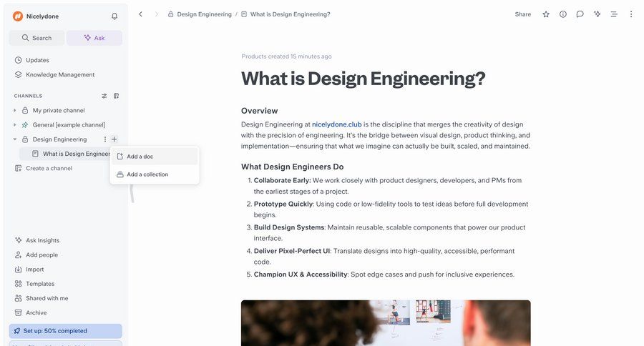Expand the General example channel
644x346 pixels.
[x=15, y=125]
